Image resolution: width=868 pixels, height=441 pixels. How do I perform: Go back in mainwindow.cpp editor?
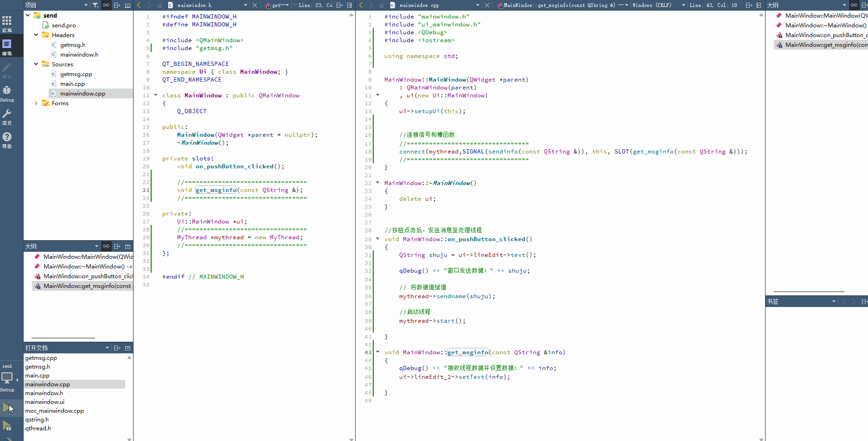(361, 5)
